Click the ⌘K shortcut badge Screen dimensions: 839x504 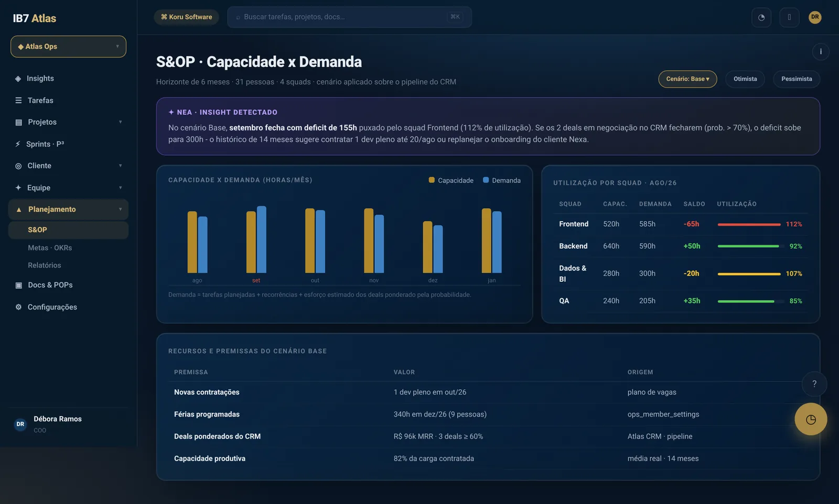(x=455, y=17)
